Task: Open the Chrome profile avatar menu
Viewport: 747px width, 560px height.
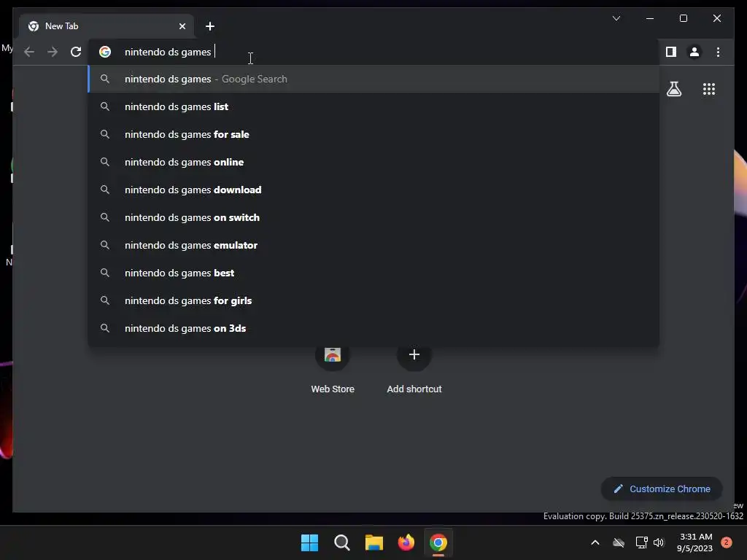Action: point(694,52)
